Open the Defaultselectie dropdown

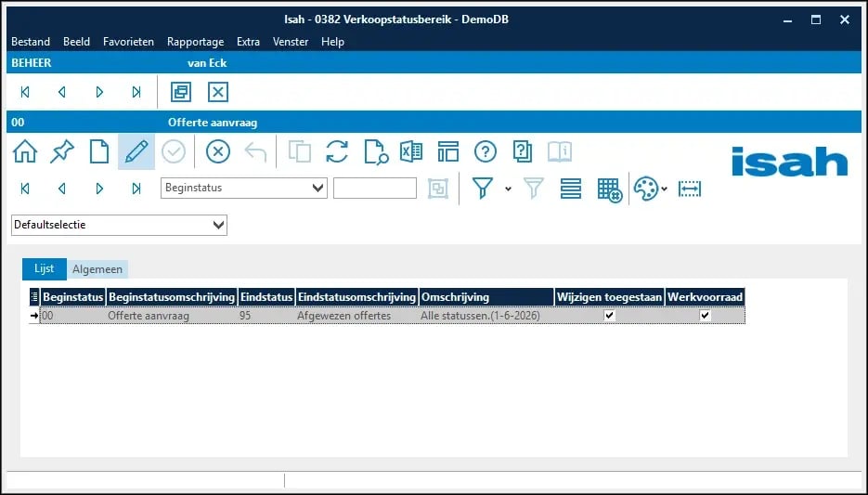click(x=219, y=225)
